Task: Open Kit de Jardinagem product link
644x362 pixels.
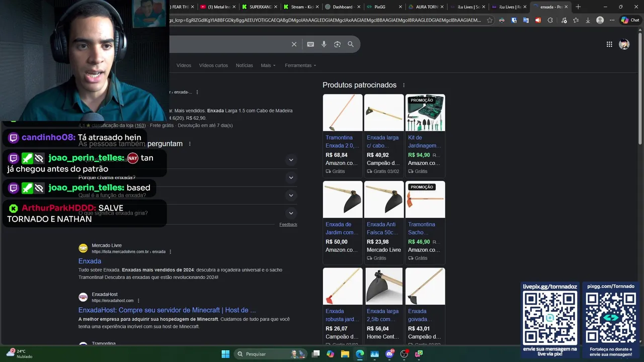Action: [425, 142]
